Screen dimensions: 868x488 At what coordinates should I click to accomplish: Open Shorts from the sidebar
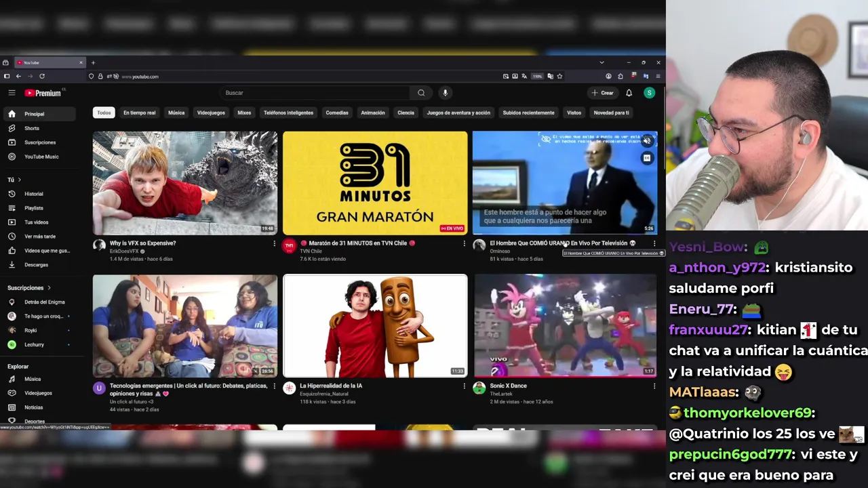coord(38,128)
